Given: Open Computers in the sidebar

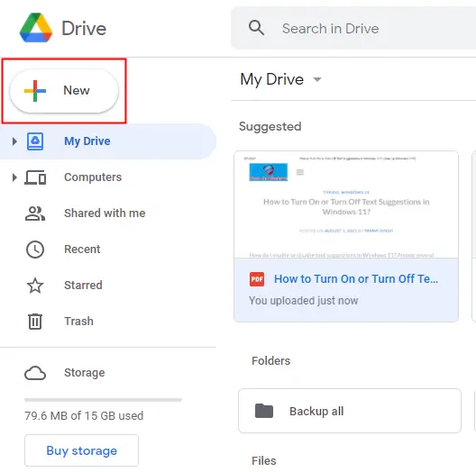Looking at the screenshot, I should (93, 177).
